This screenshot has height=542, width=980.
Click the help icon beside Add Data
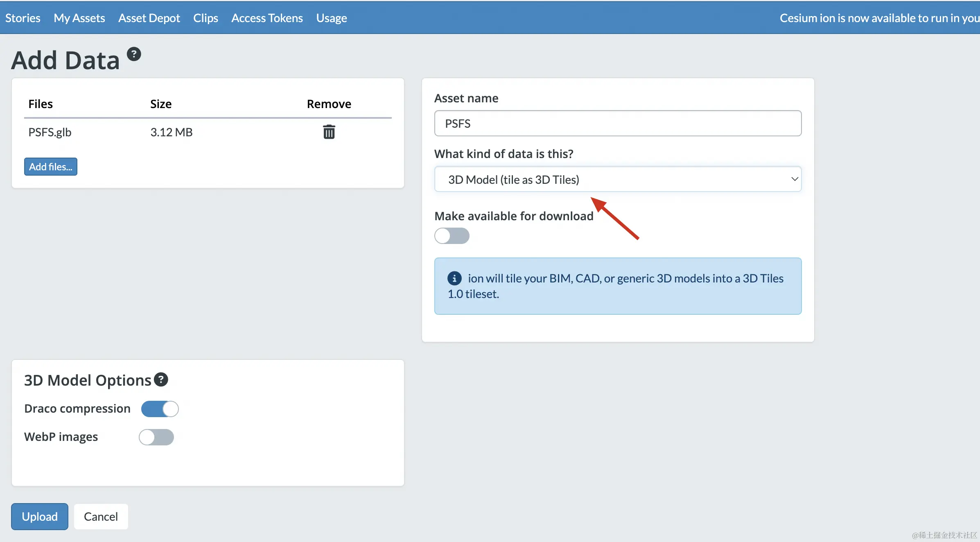coord(134,54)
